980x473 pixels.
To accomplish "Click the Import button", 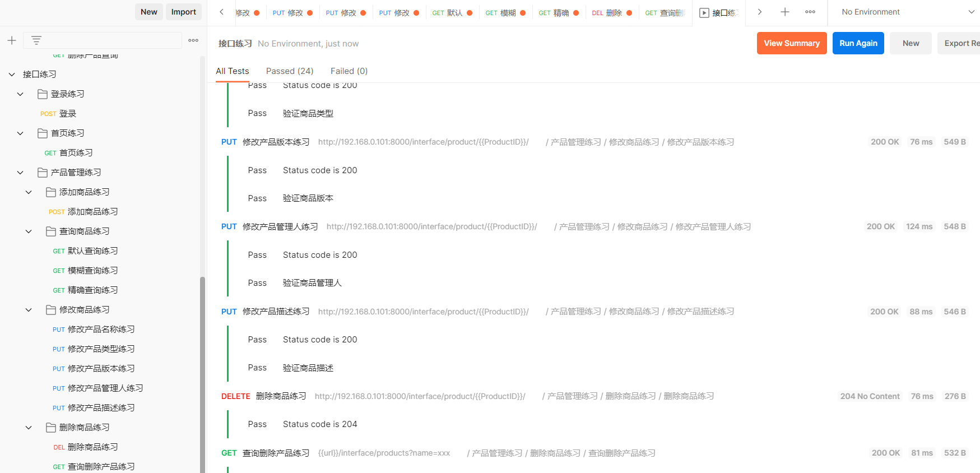I will [184, 12].
